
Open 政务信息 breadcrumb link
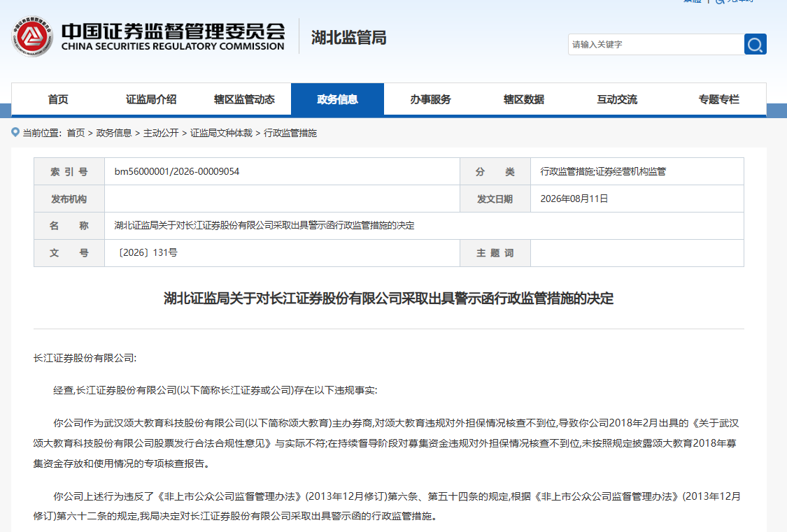pos(114,133)
